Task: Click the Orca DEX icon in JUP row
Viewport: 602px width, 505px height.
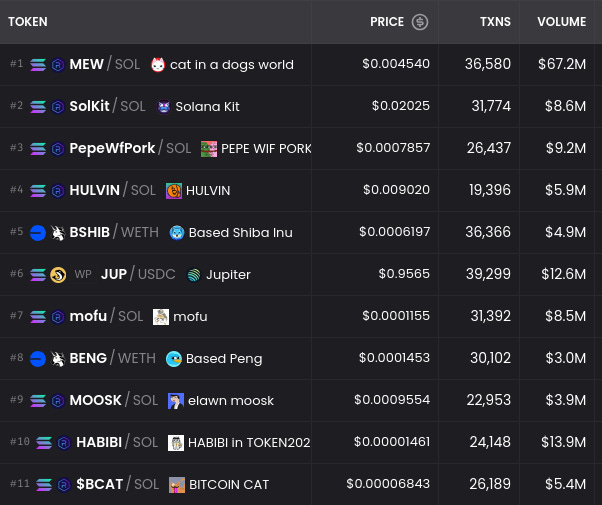Action: click(x=58, y=275)
